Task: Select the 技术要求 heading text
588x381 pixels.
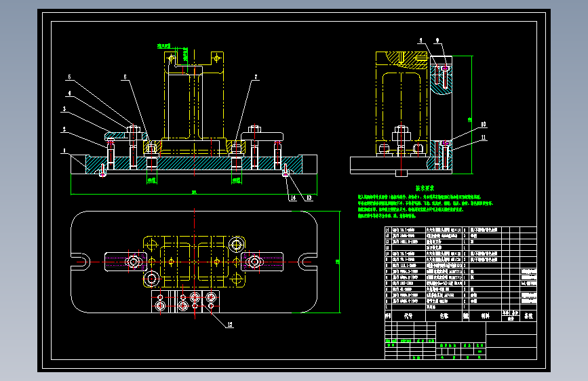Action: tap(425, 188)
